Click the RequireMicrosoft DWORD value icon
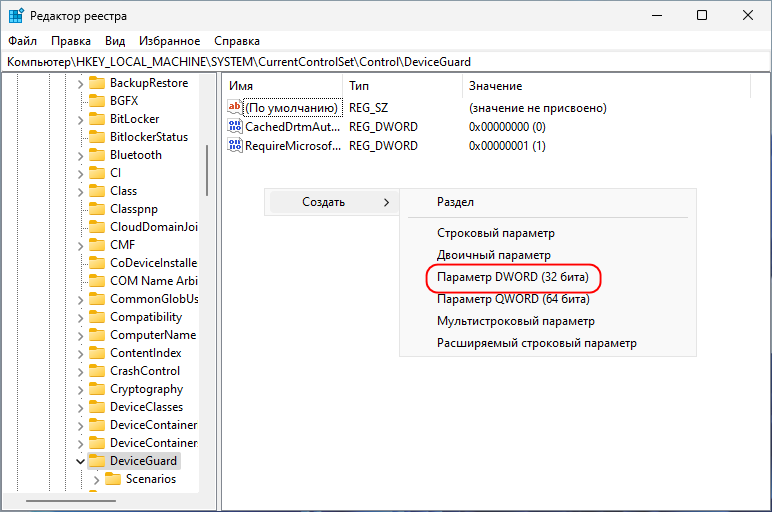 coord(235,146)
